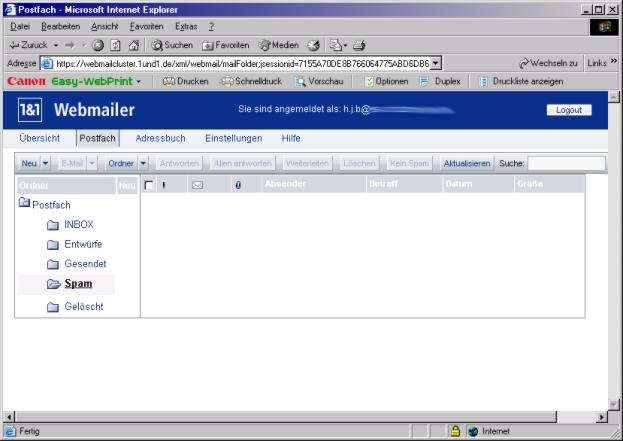Sort messages by Absender column
The width and height of the screenshot is (623, 441).
coord(286,185)
